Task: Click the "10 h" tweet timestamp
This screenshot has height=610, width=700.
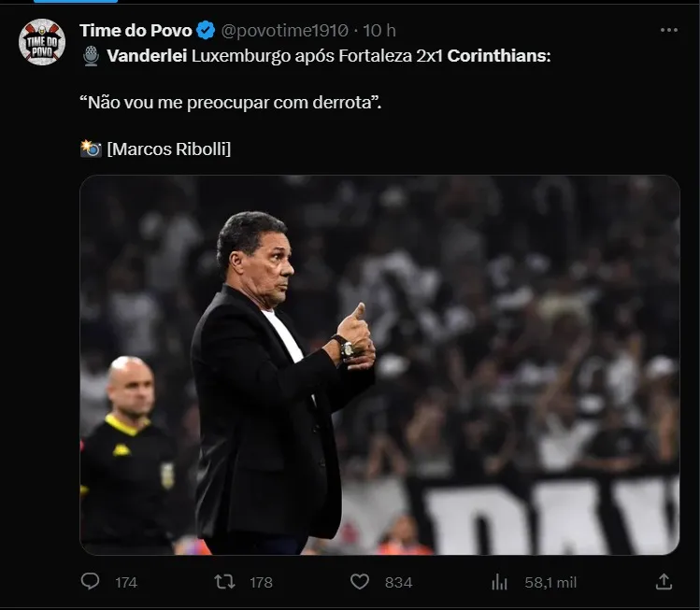Action: point(379,31)
